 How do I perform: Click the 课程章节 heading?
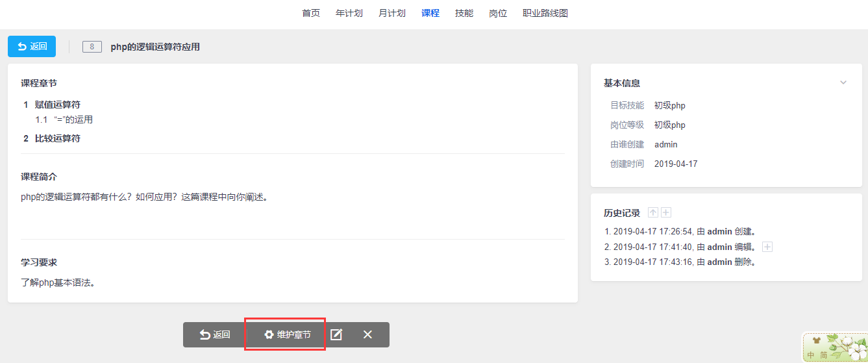pos(39,83)
